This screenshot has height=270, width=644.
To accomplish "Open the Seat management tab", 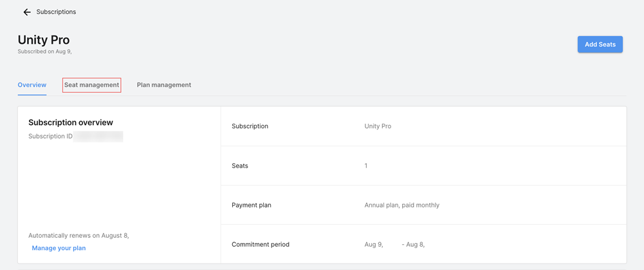I will coord(91,85).
